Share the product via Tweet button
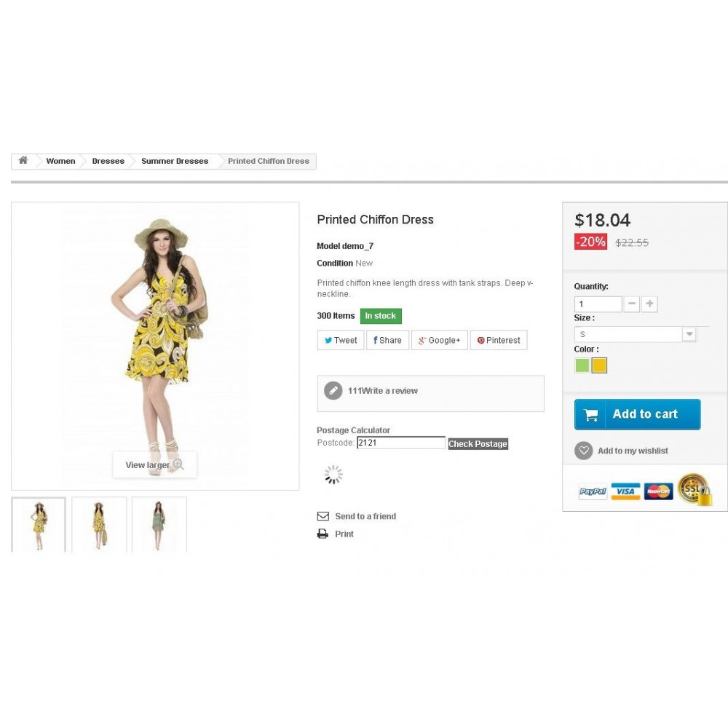The width and height of the screenshot is (728, 728). (340, 340)
